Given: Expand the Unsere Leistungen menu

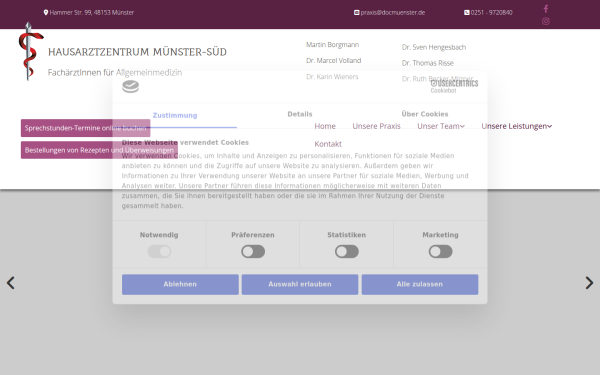Looking at the screenshot, I should pyautogui.click(x=517, y=126).
